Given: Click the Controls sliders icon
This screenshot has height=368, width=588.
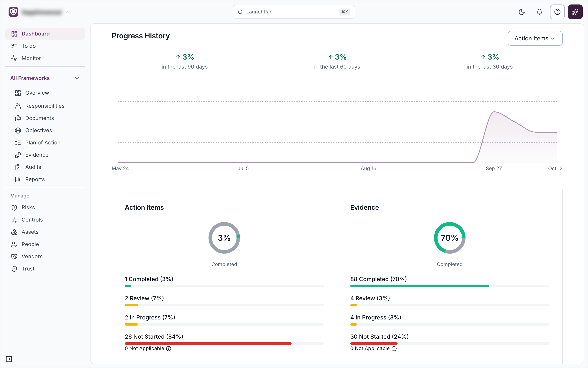Looking at the screenshot, I should pyautogui.click(x=14, y=220).
